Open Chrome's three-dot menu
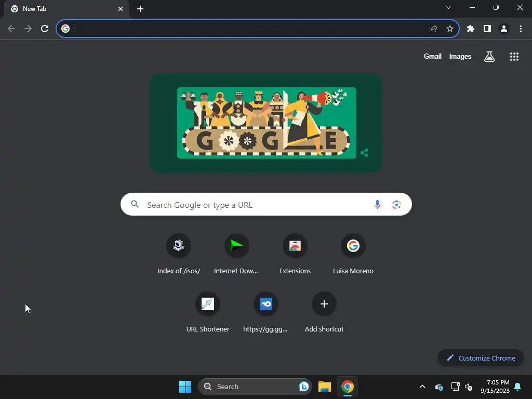This screenshot has width=532, height=399. [x=521, y=29]
